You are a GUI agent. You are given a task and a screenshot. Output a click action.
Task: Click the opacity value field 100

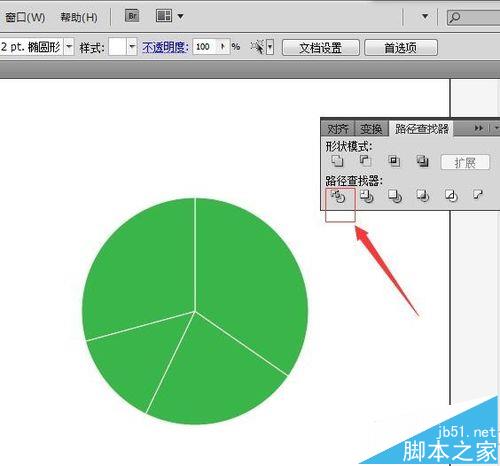pyautogui.click(x=205, y=47)
